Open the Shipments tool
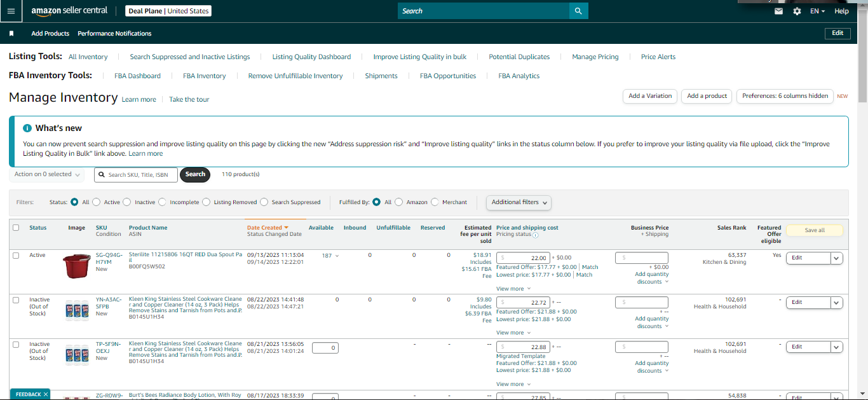 pyautogui.click(x=381, y=76)
